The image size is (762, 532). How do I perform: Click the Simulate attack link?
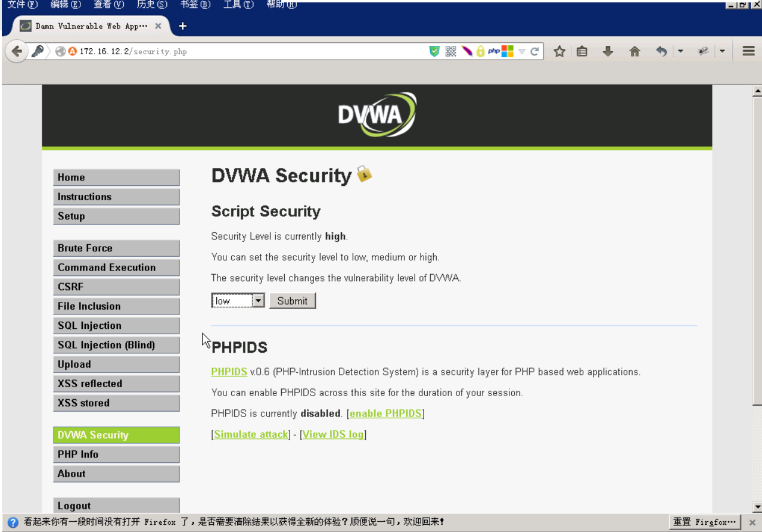pos(251,434)
